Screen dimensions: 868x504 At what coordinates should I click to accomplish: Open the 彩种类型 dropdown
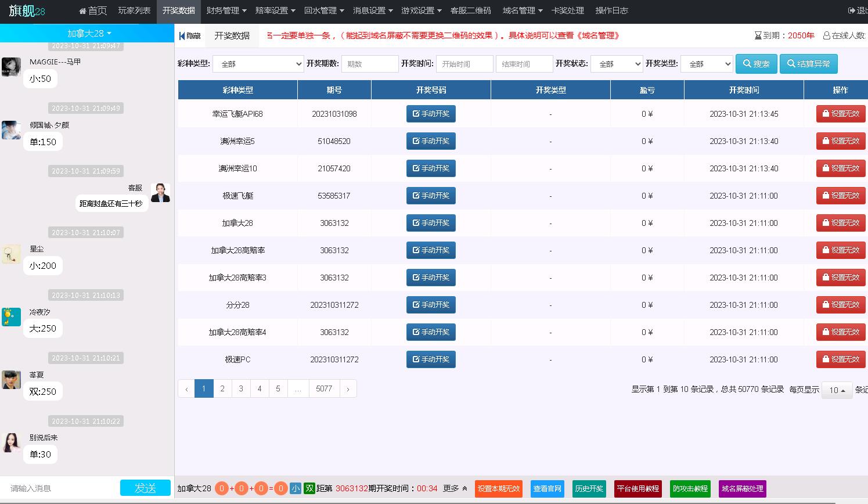[x=258, y=64]
